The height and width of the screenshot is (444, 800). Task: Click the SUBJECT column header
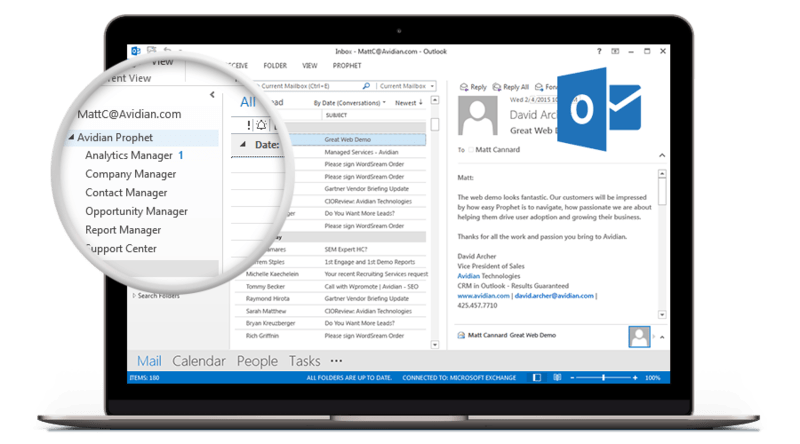336,115
